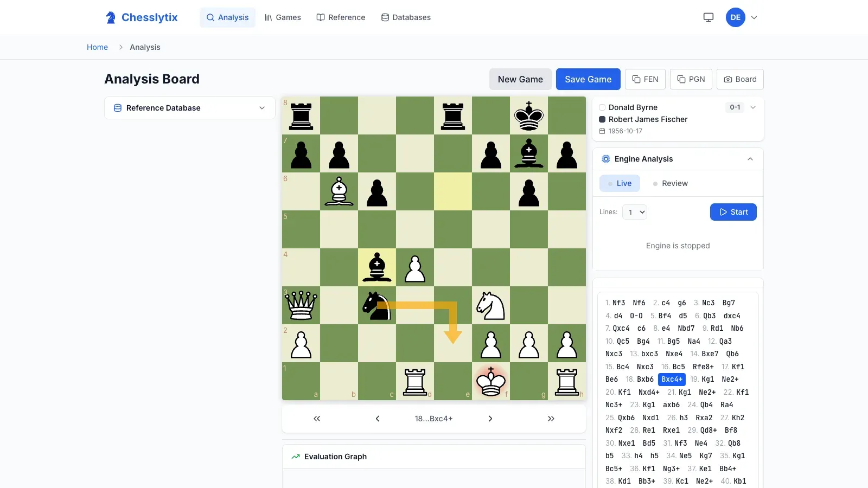Image resolution: width=868 pixels, height=488 pixels.
Task: Select move 18...Bxc4+ in move list
Action: (x=672, y=380)
